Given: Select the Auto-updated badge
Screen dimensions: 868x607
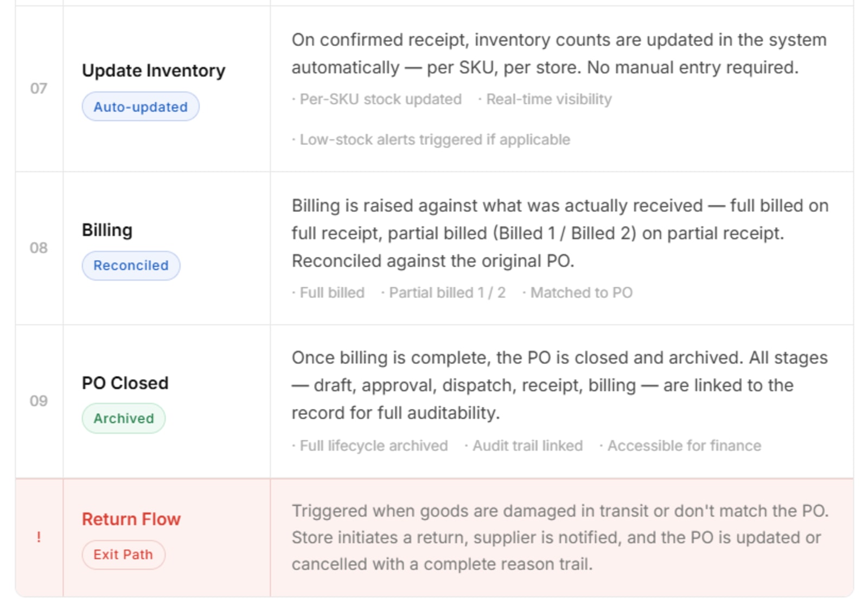Looking at the screenshot, I should point(141,106).
